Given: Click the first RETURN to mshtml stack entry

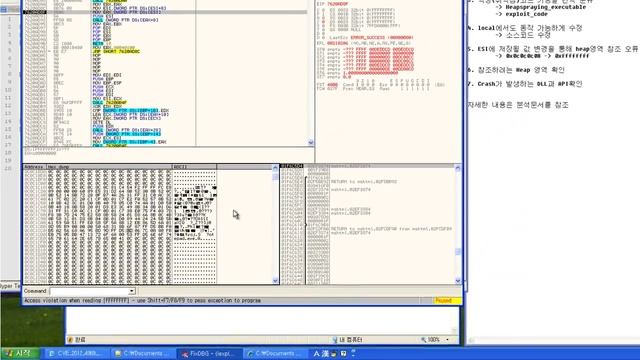Looking at the screenshot, I should [x=364, y=182].
